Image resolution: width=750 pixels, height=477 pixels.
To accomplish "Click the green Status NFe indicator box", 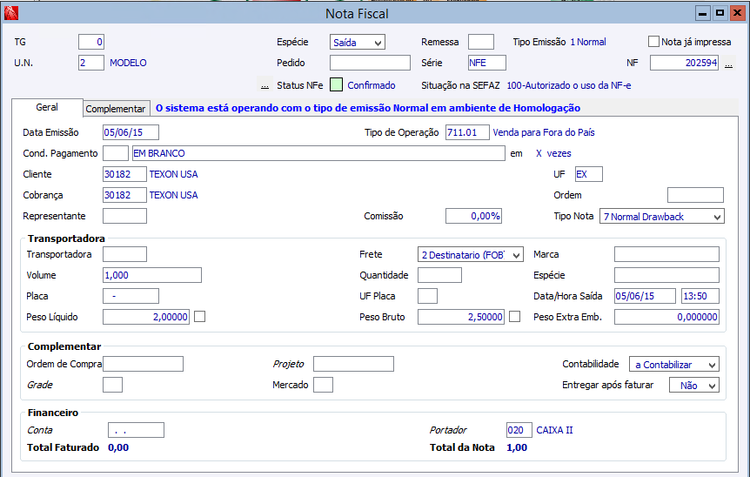I will click(337, 85).
